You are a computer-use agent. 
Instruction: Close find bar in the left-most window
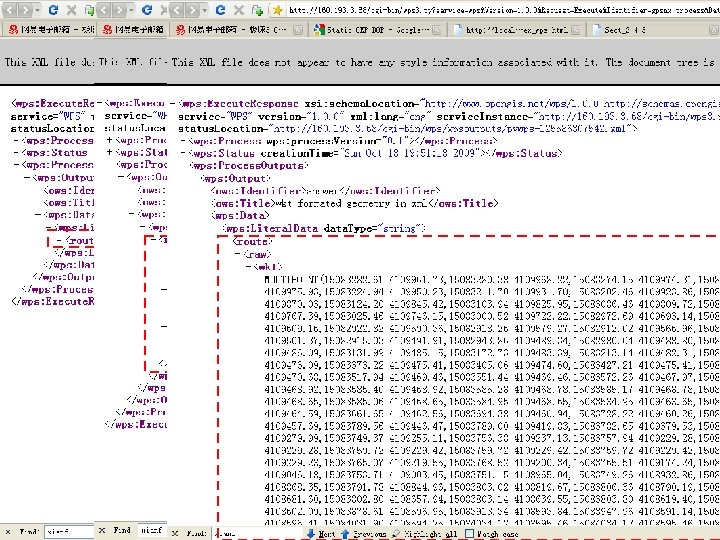coord(8,532)
